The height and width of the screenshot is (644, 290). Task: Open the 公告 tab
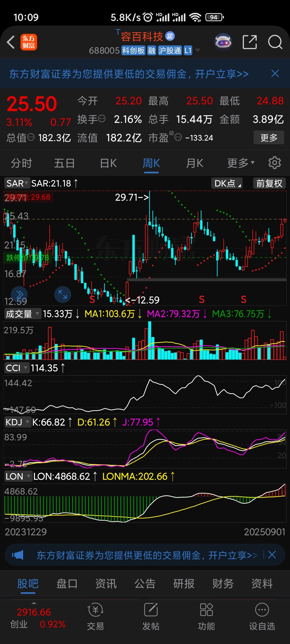(x=145, y=584)
